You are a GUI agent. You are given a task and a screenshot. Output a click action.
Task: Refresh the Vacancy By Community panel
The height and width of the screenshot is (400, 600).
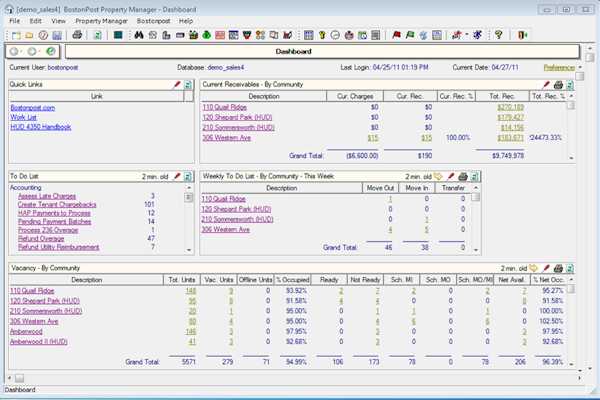click(570, 268)
